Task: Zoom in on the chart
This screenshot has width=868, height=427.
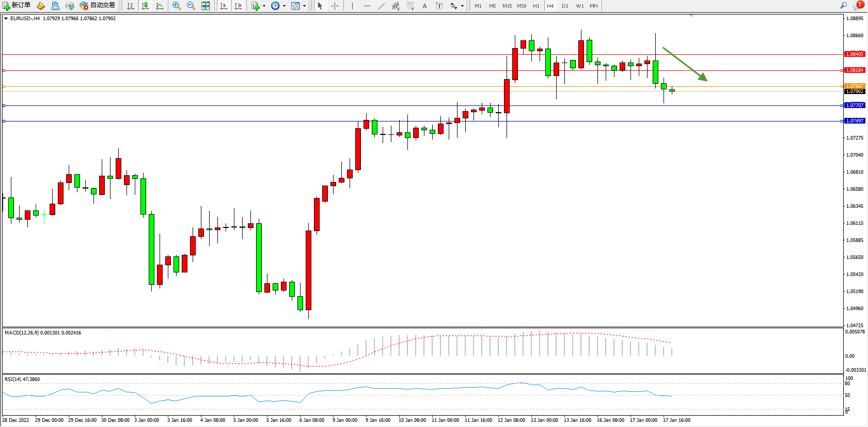Action: (x=177, y=6)
